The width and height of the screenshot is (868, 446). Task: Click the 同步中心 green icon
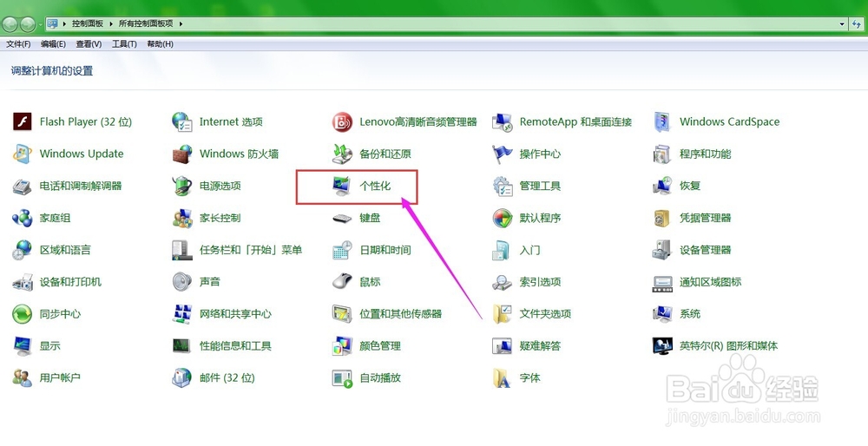point(23,314)
